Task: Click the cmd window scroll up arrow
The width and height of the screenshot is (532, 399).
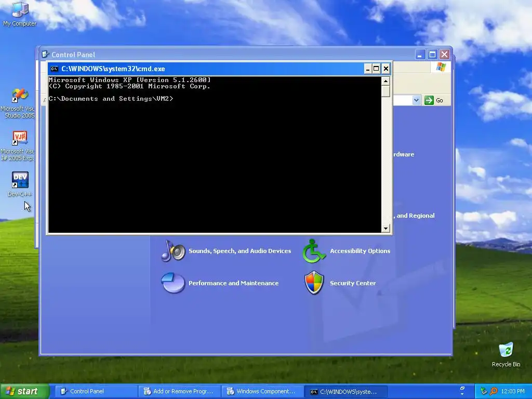Action: point(385,81)
